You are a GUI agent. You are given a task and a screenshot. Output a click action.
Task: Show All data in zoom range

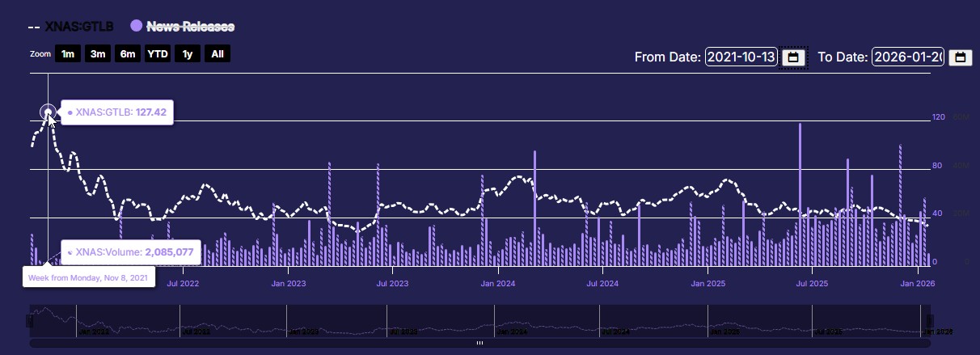(x=218, y=54)
